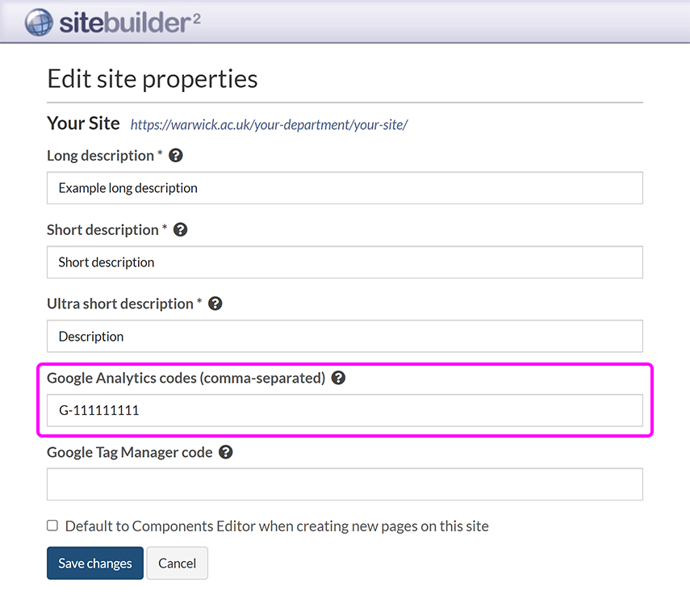Open help for Long description field

coord(175,155)
